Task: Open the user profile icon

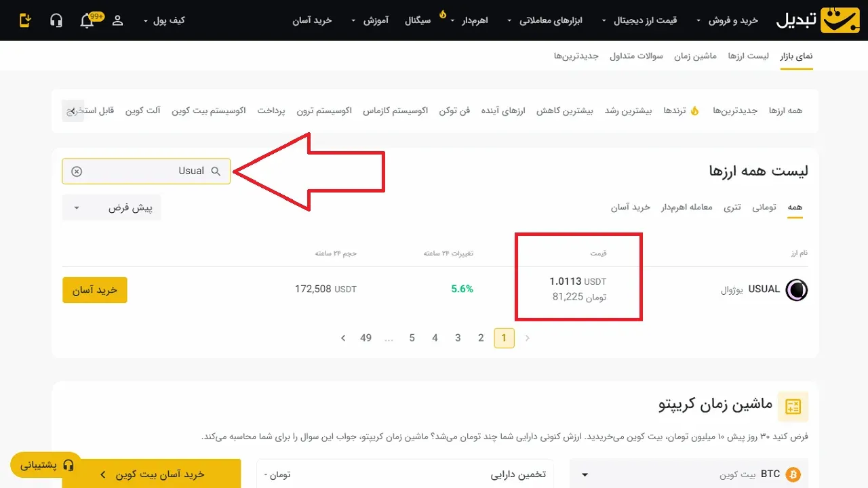Action: tap(117, 20)
